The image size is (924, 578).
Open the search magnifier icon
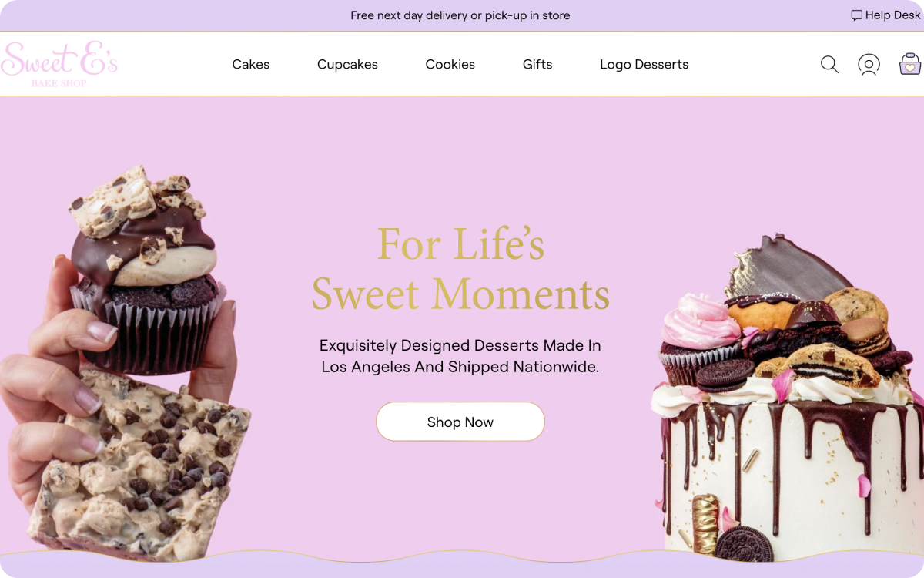829,65
